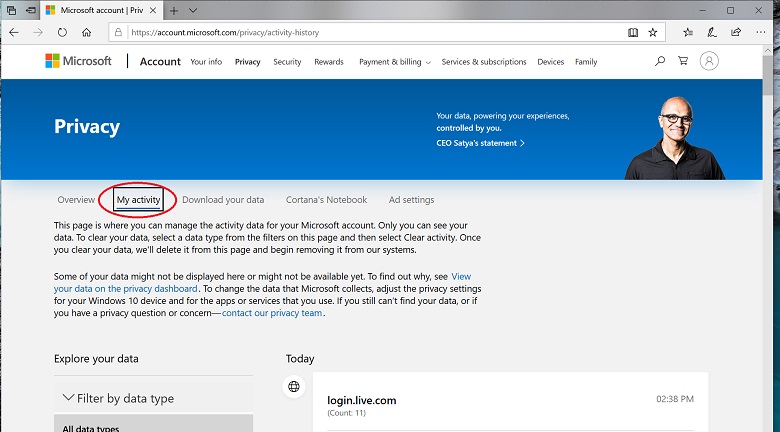Viewport: 780px width, 432px height.
Task: Open Your info menu item
Action: pyautogui.click(x=206, y=62)
